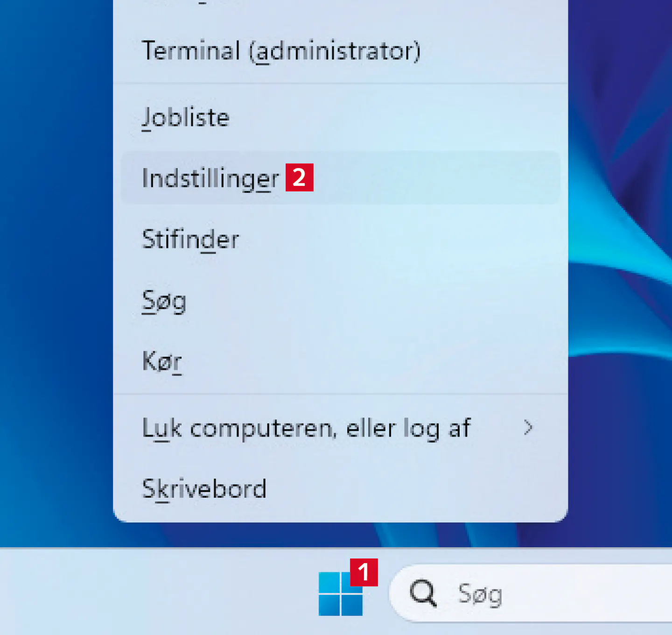The width and height of the screenshot is (672, 635).
Task: Select Indstillinger in the menu
Action: pos(210,178)
